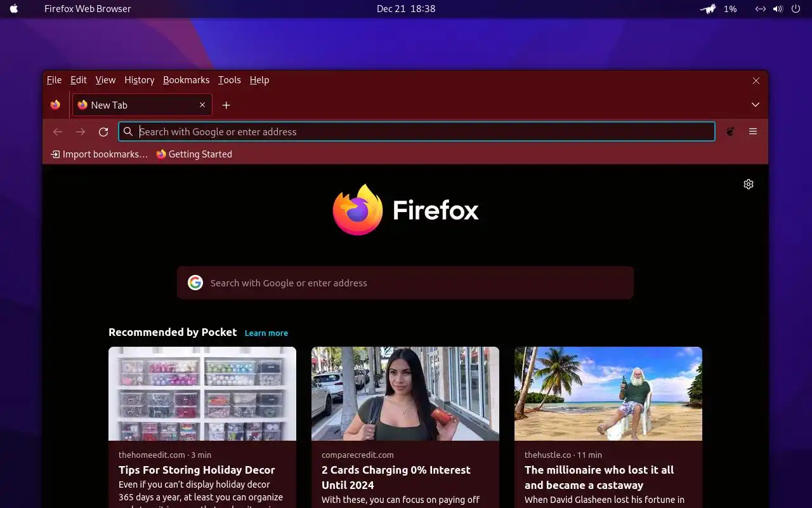
Task: Close the New Tab tab
Action: click(202, 105)
